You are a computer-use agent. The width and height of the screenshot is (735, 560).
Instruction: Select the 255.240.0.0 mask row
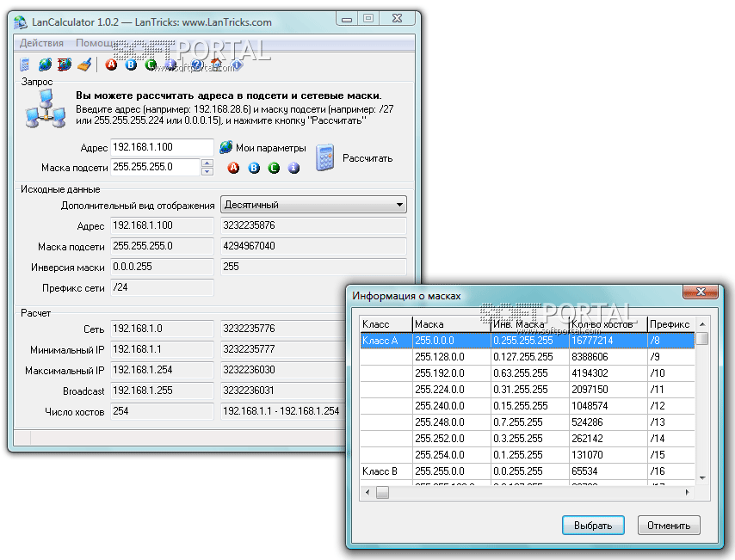point(528,406)
